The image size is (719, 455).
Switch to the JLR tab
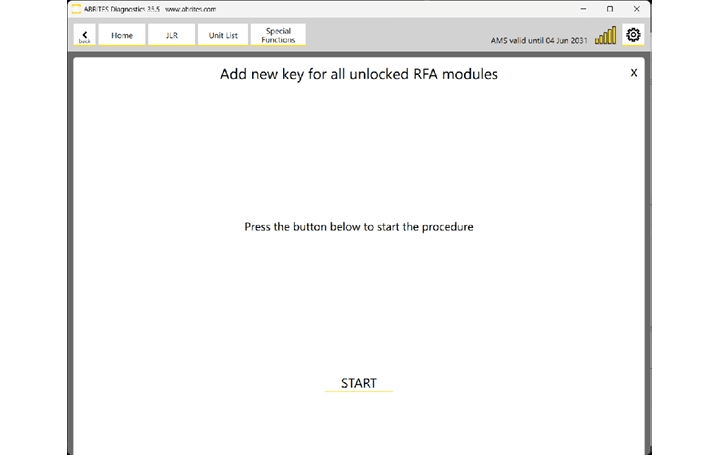tap(171, 35)
